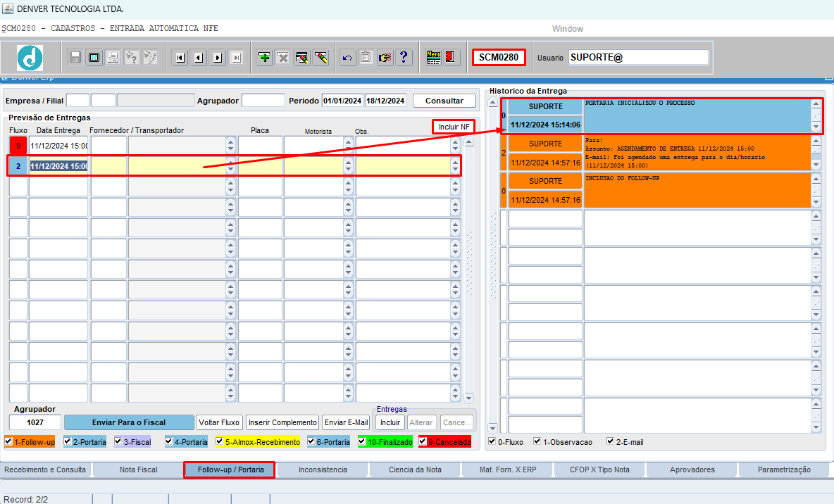Switch to Inconsistencia tab
The height and width of the screenshot is (504, 834).
(x=323, y=470)
